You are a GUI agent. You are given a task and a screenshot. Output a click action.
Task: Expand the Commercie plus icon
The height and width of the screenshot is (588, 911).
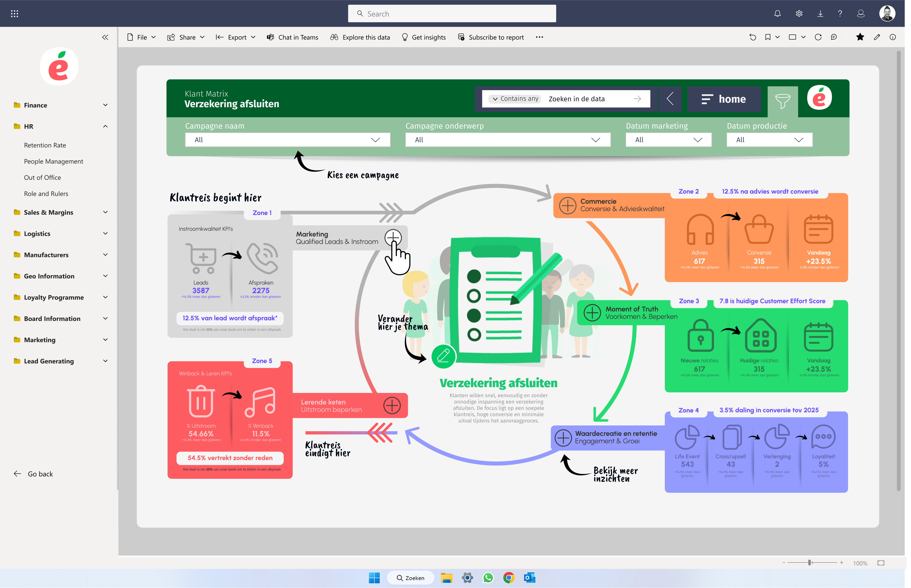(568, 206)
